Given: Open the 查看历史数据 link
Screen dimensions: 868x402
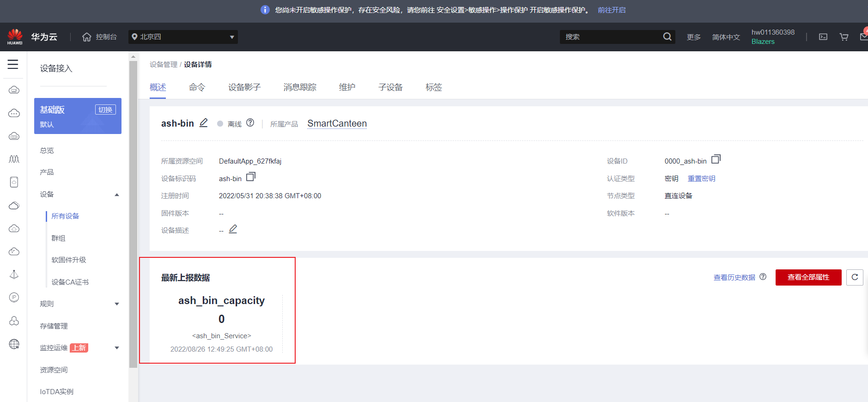Looking at the screenshot, I should click(x=734, y=277).
